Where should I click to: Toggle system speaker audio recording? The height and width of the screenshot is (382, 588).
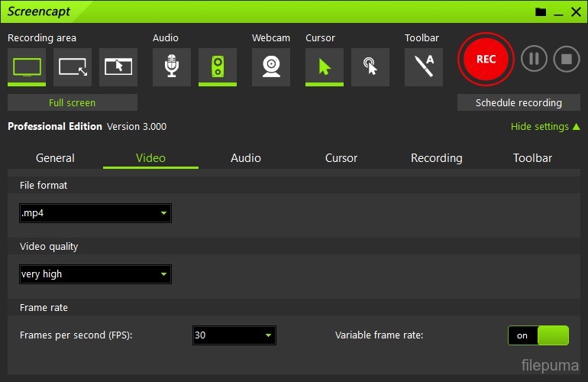point(218,66)
